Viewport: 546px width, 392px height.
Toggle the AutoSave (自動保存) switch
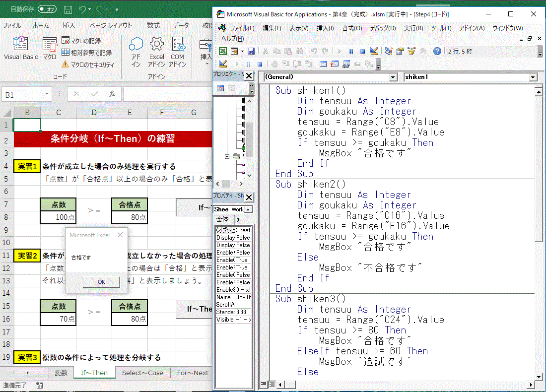click(47, 9)
